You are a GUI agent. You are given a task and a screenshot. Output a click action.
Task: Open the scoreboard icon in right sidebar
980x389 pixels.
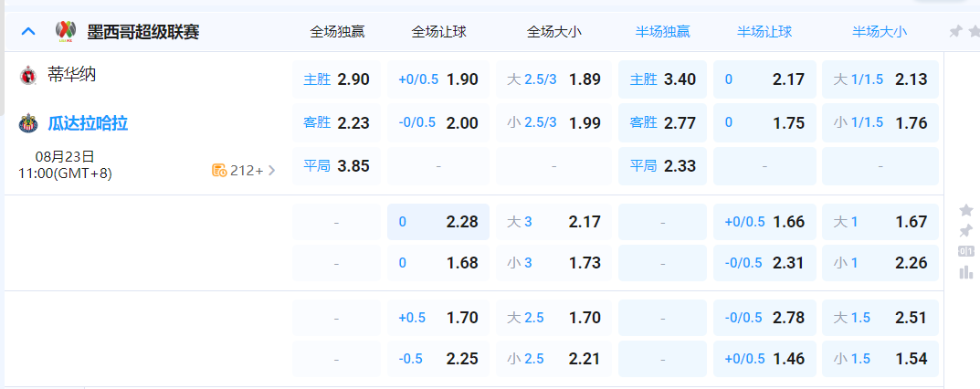tap(965, 251)
